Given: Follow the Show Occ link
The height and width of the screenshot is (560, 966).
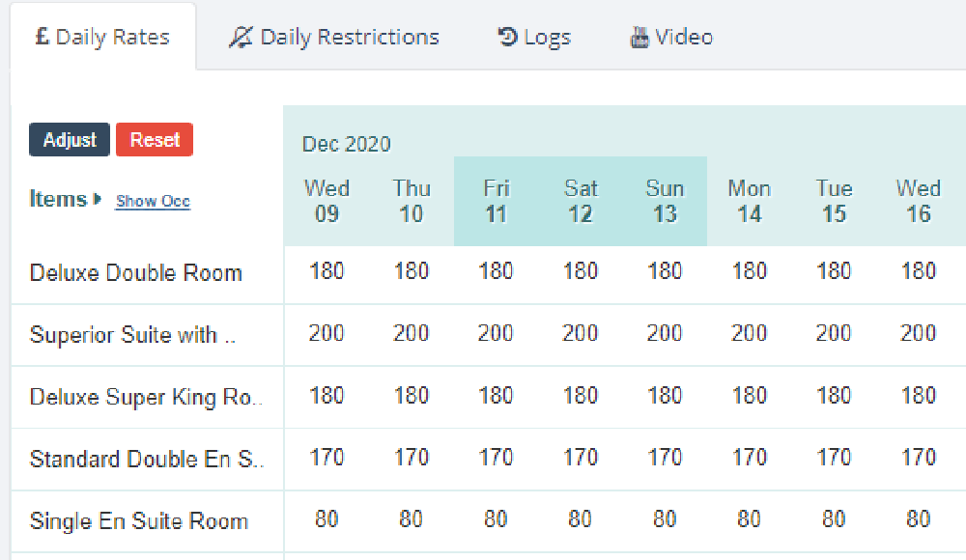Looking at the screenshot, I should click(x=154, y=202).
